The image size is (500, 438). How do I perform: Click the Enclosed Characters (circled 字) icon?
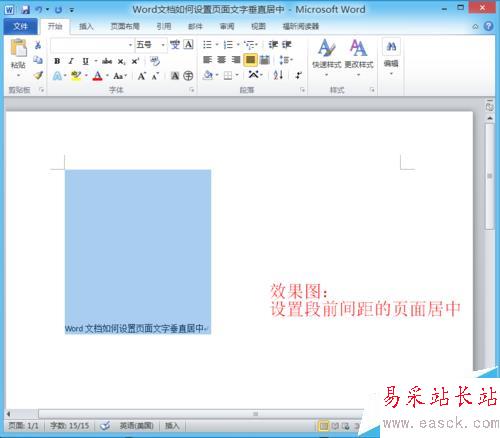click(x=188, y=76)
